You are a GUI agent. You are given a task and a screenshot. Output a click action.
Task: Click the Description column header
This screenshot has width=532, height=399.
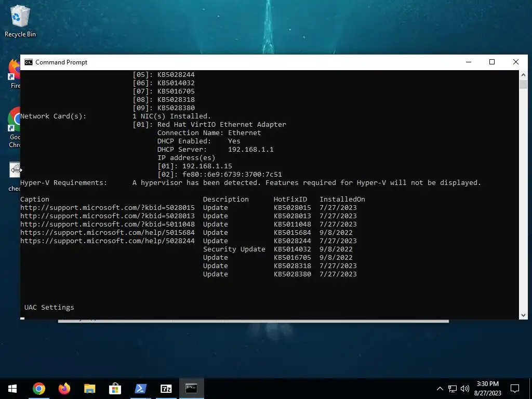click(x=226, y=199)
